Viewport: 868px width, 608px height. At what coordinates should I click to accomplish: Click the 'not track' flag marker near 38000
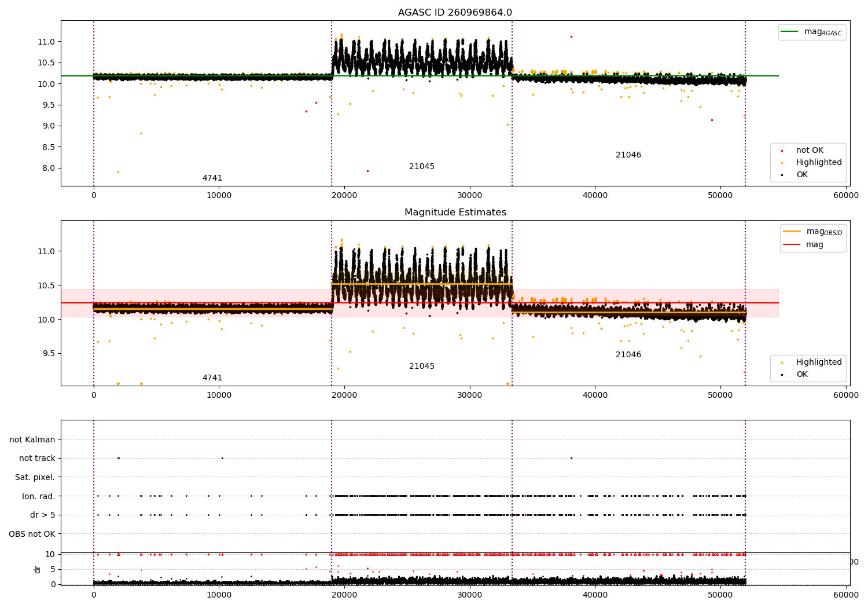pos(571,458)
